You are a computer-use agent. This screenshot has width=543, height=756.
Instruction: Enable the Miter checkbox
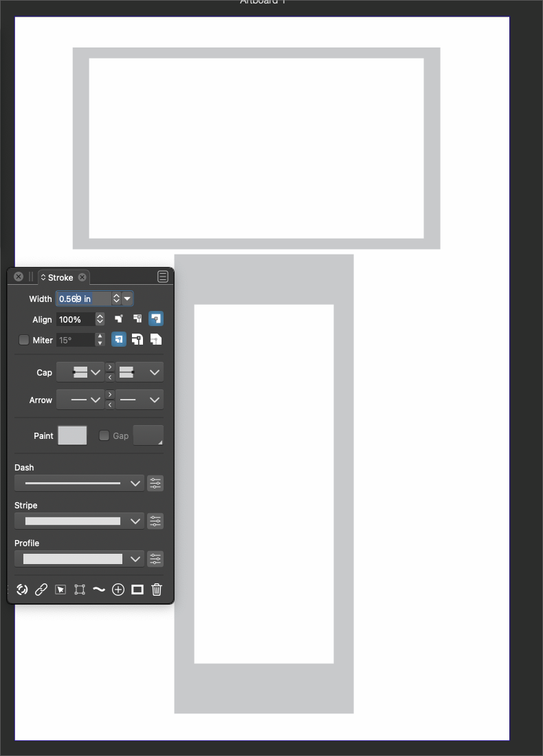click(24, 340)
